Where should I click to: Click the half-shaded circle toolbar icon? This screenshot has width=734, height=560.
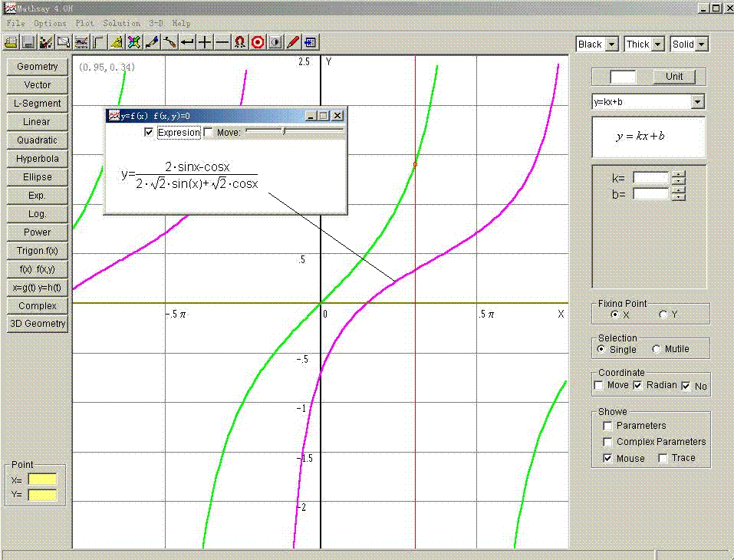[x=275, y=43]
